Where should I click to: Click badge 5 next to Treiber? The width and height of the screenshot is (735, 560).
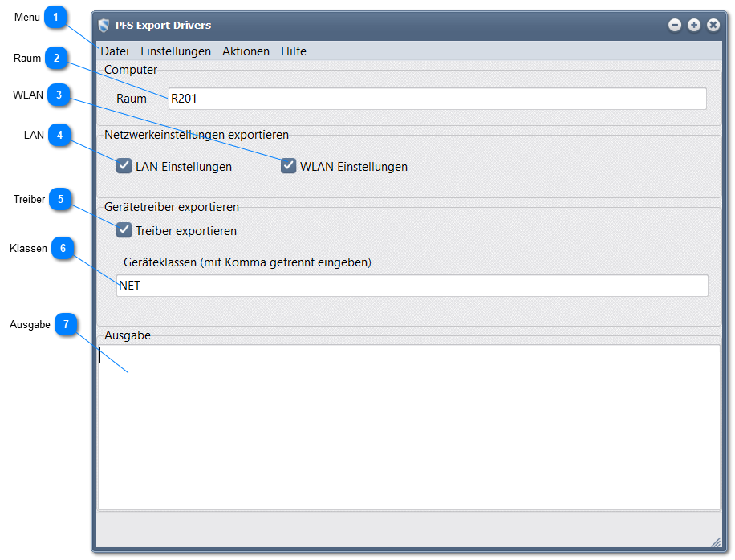pyautogui.click(x=60, y=200)
